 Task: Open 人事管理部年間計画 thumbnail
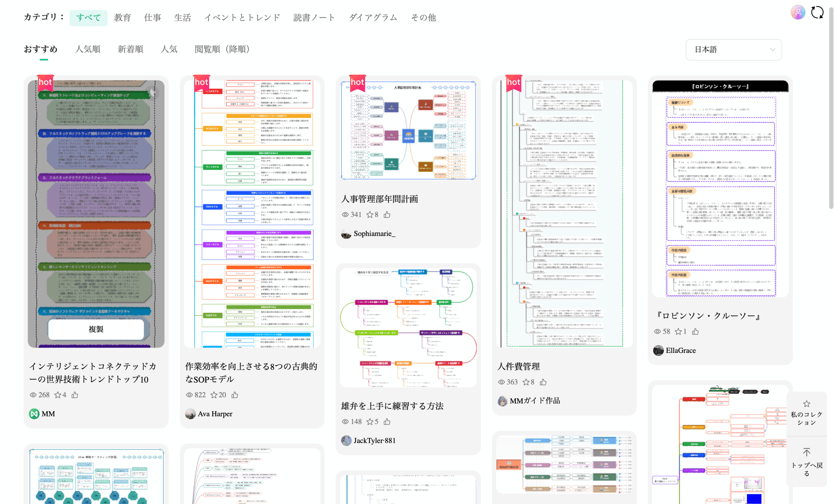tap(408, 130)
